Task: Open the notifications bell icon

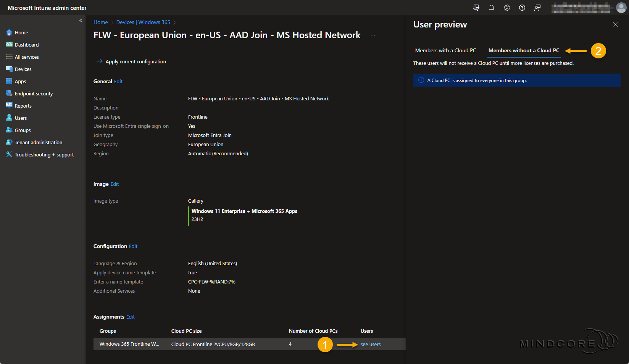Action: pyautogui.click(x=492, y=8)
